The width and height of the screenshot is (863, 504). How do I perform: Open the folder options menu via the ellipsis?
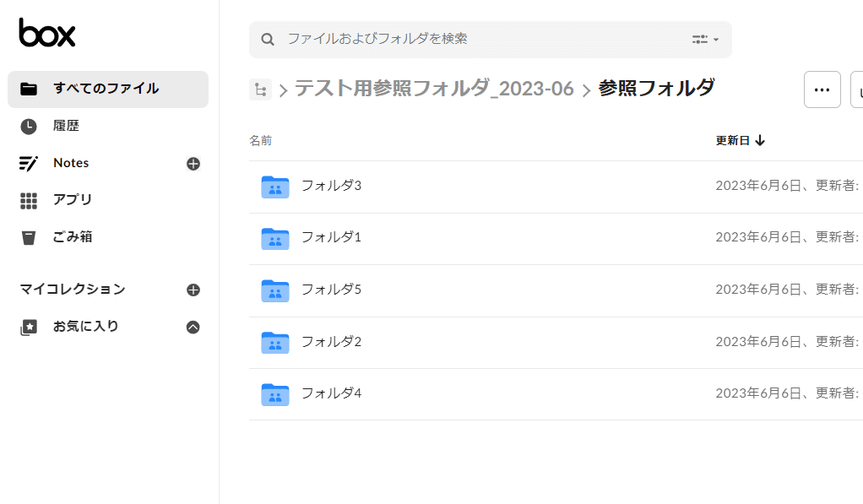coord(822,89)
